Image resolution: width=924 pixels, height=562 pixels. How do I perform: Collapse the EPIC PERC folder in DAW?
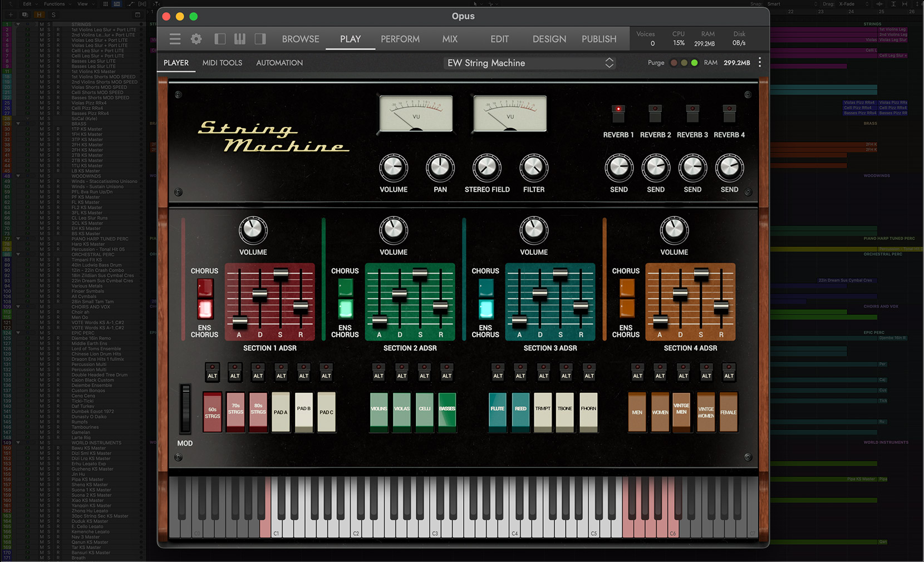18,333
